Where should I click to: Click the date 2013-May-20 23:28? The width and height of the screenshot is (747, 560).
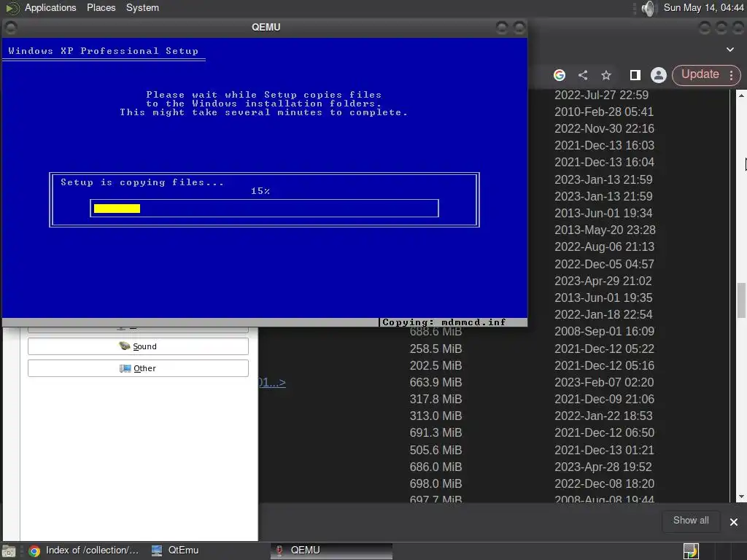pos(605,230)
